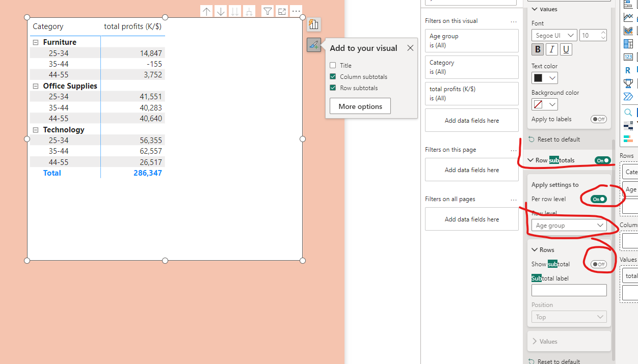Uncheck the Column subtotals checkbox

(333, 76)
